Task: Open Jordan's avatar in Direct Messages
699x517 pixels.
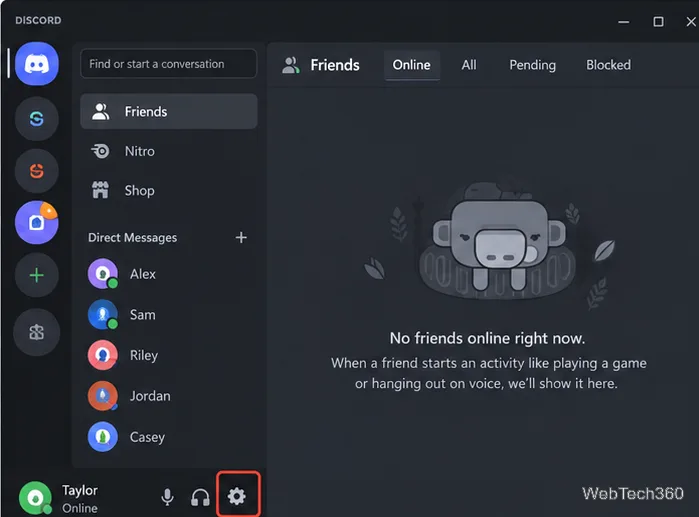Action: (103, 396)
